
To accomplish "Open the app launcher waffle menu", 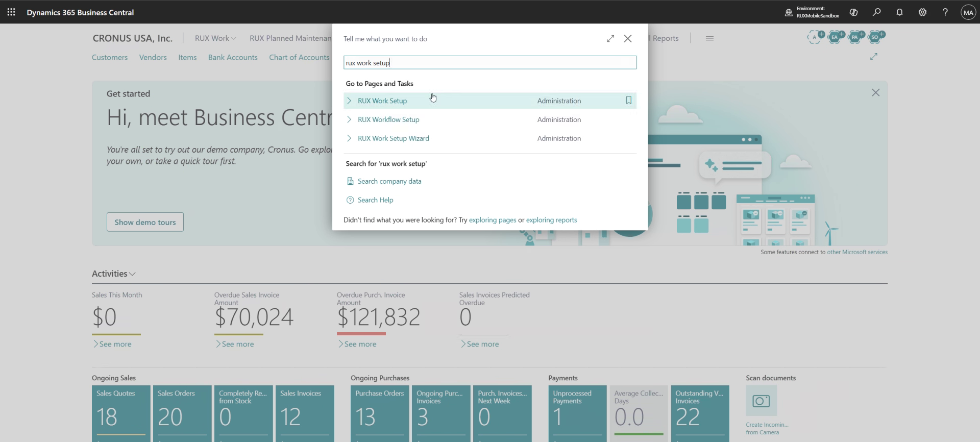I will pyautogui.click(x=11, y=12).
